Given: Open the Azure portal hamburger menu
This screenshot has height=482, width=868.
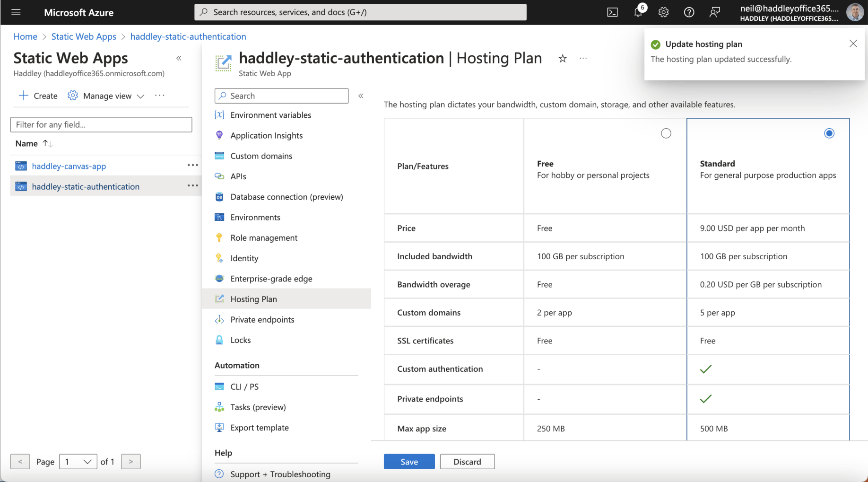Looking at the screenshot, I should (x=16, y=12).
